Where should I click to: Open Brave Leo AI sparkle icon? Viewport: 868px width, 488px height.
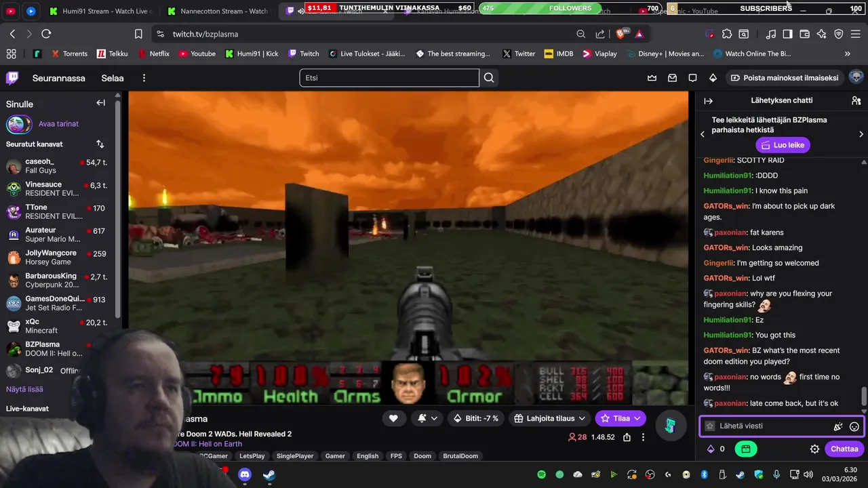[x=822, y=34]
